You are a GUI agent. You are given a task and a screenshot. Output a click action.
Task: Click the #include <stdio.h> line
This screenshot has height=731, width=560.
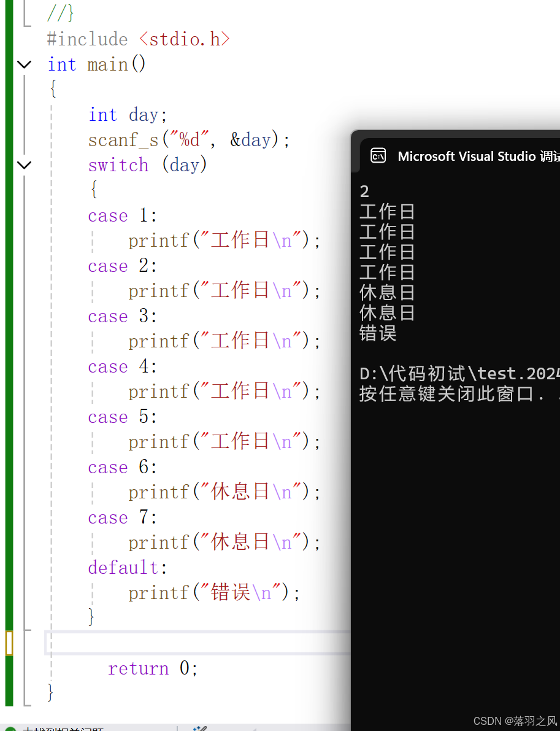pyautogui.click(x=139, y=39)
